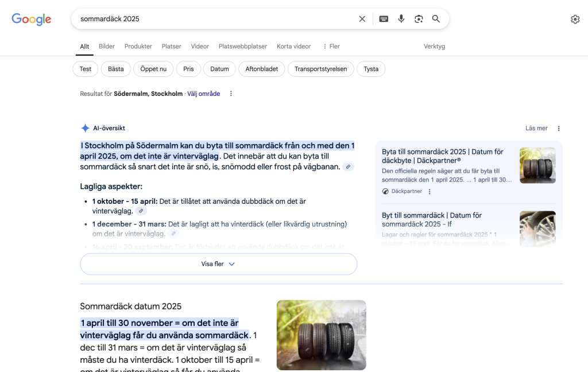The height and width of the screenshot is (372, 588).
Task: Apply the Transportstyrelsen filter chip
Action: tap(320, 69)
